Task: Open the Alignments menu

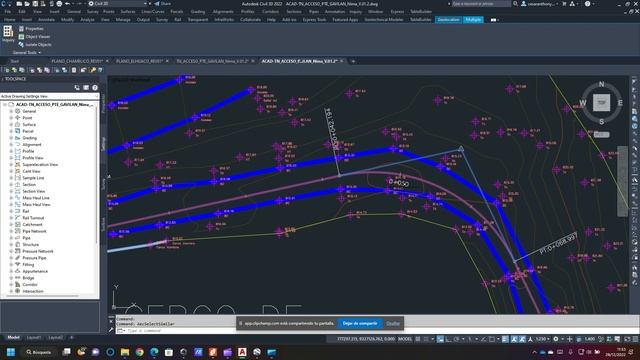Action: (x=223, y=12)
